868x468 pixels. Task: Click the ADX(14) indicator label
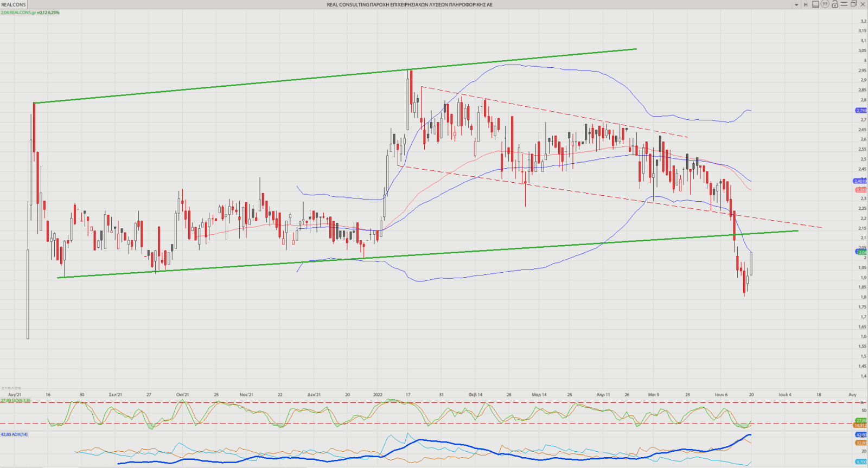click(x=14, y=434)
